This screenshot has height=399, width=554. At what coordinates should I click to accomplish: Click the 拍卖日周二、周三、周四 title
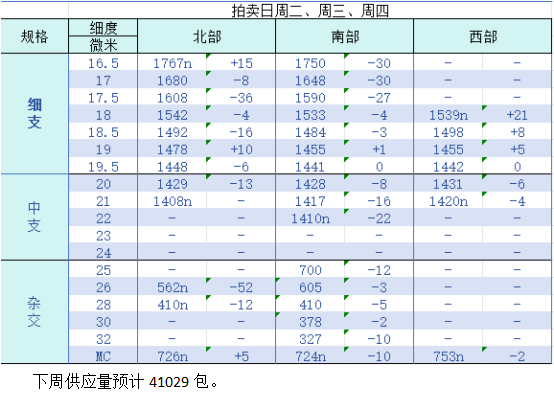(x=310, y=11)
